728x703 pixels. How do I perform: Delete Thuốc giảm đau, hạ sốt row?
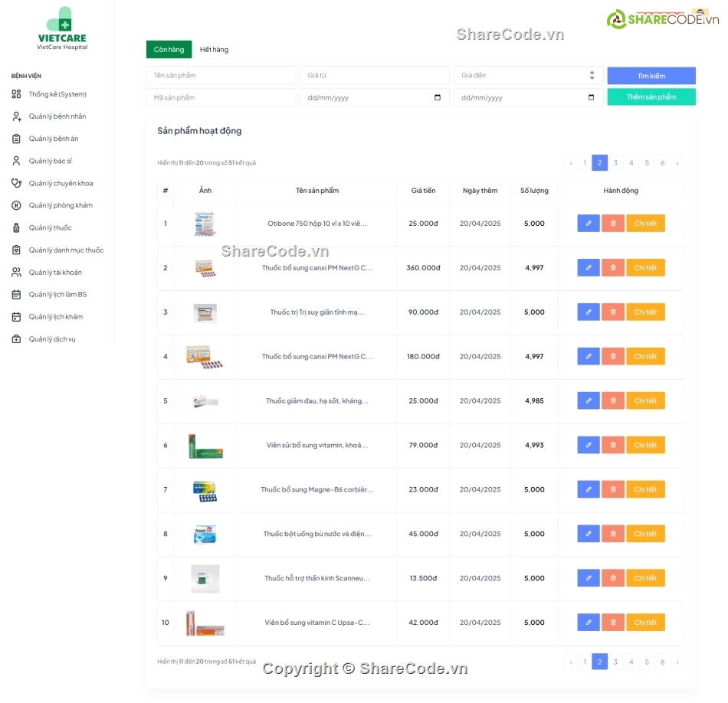pos(613,401)
